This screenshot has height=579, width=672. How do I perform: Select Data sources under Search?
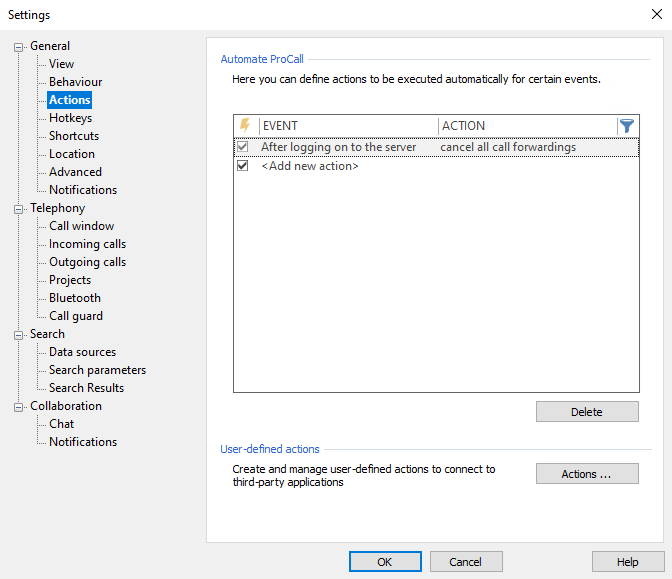pos(82,352)
